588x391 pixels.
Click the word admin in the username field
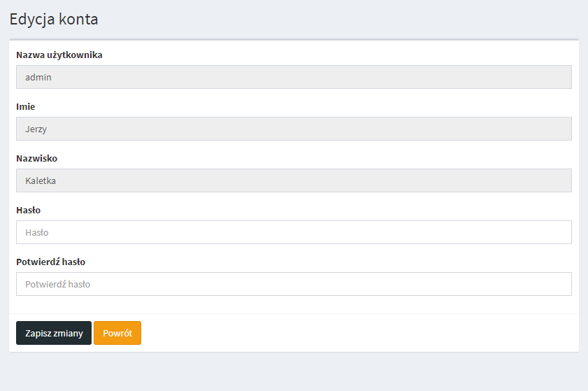(38, 77)
